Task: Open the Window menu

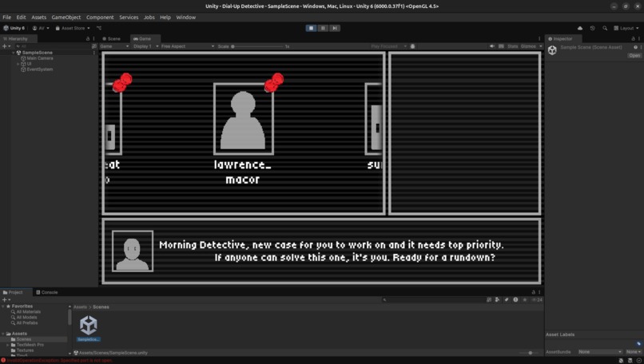Action: 185,18
